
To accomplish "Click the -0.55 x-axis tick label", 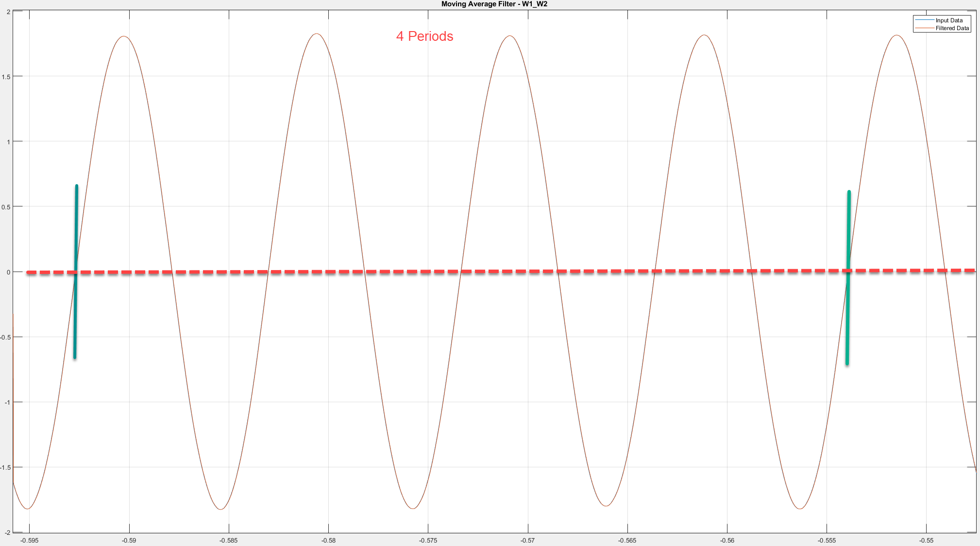I will click(926, 540).
